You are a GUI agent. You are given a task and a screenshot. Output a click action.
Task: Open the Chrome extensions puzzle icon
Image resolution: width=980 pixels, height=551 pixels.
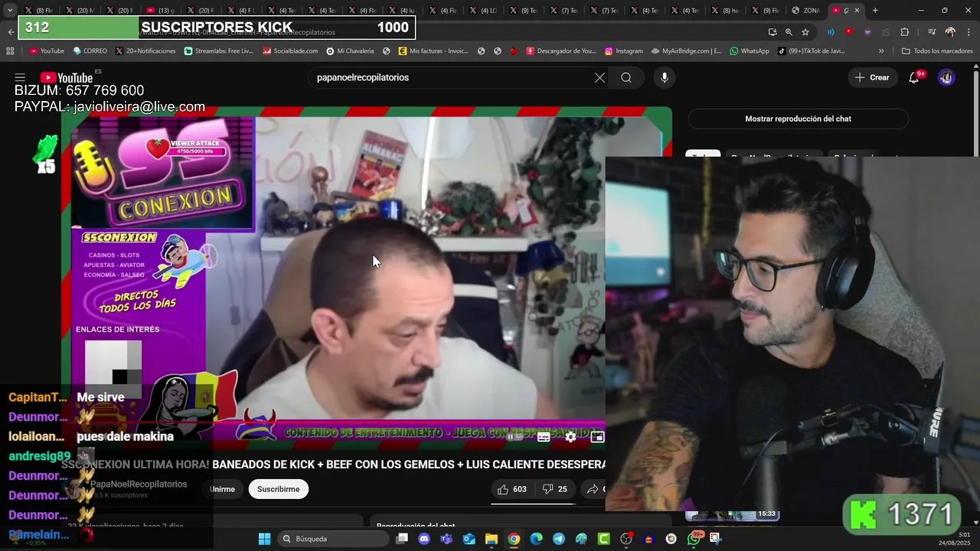[x=904, y=32]
